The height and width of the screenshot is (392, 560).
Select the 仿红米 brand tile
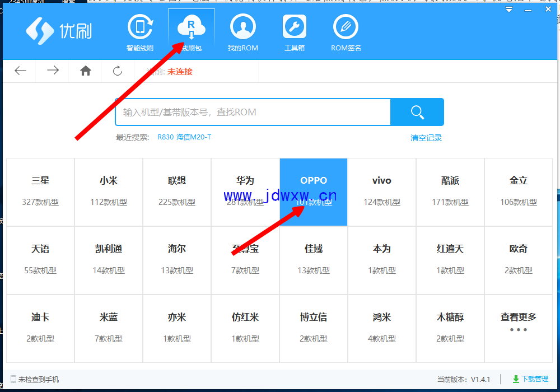tap(245, 329)
